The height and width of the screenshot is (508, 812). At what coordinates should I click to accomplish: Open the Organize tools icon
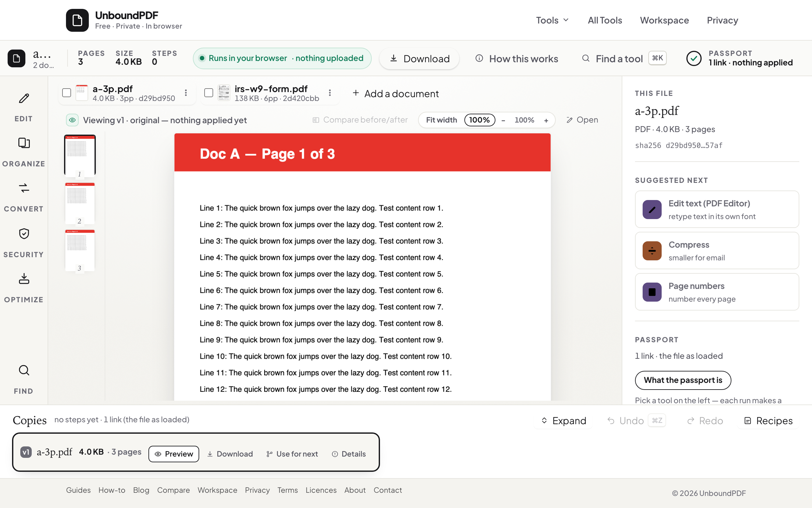pos(24,143)
